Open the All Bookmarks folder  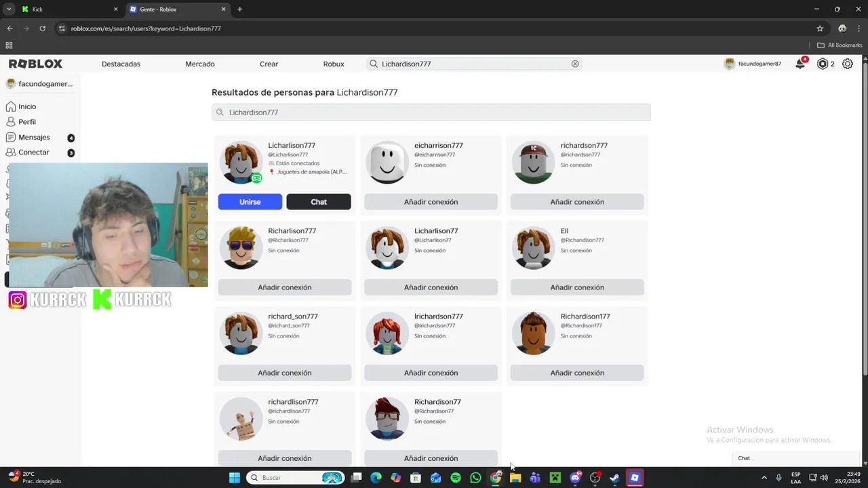840,45
